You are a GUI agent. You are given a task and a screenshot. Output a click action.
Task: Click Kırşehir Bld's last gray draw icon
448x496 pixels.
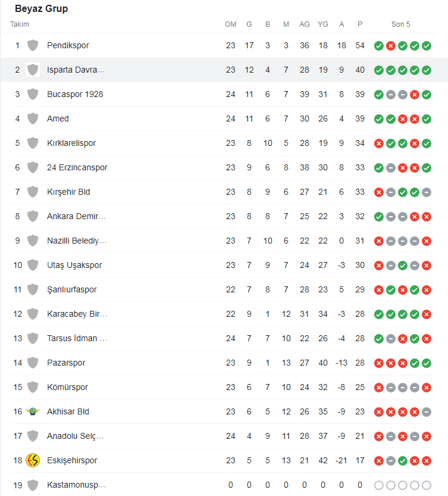tap(427, 192)
